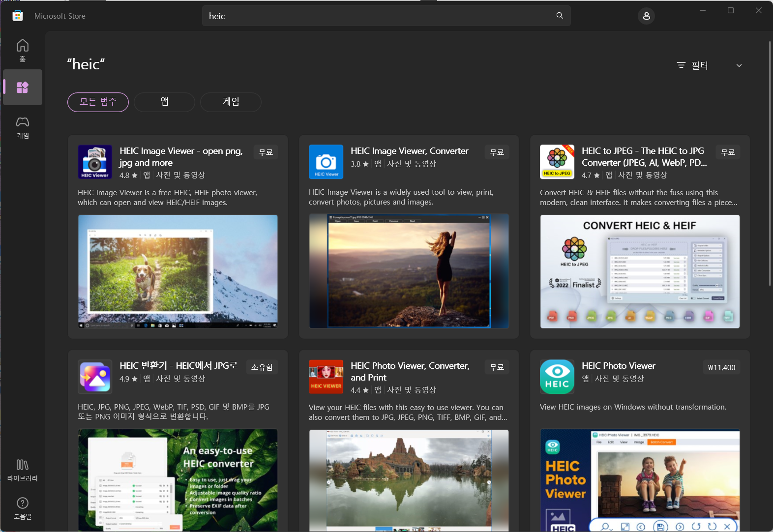Open the Home page in the sidebar
773x532 pixels.
click(22, 50)
